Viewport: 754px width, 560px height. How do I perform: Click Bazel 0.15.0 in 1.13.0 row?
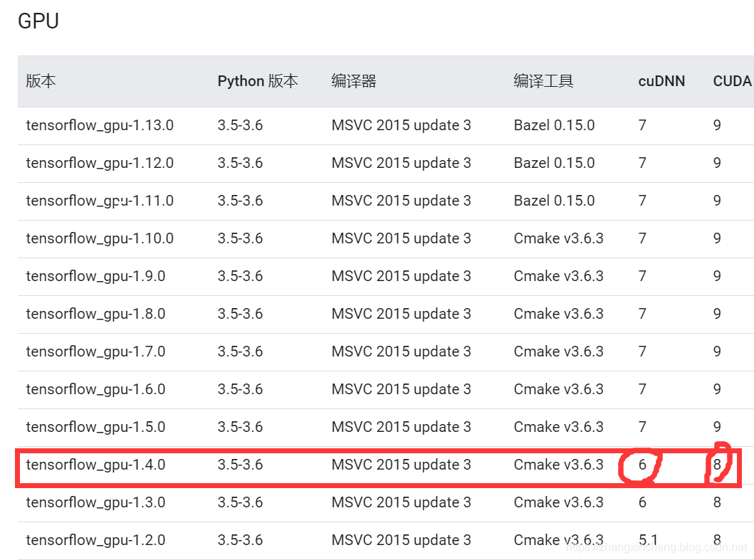point(554,125)
